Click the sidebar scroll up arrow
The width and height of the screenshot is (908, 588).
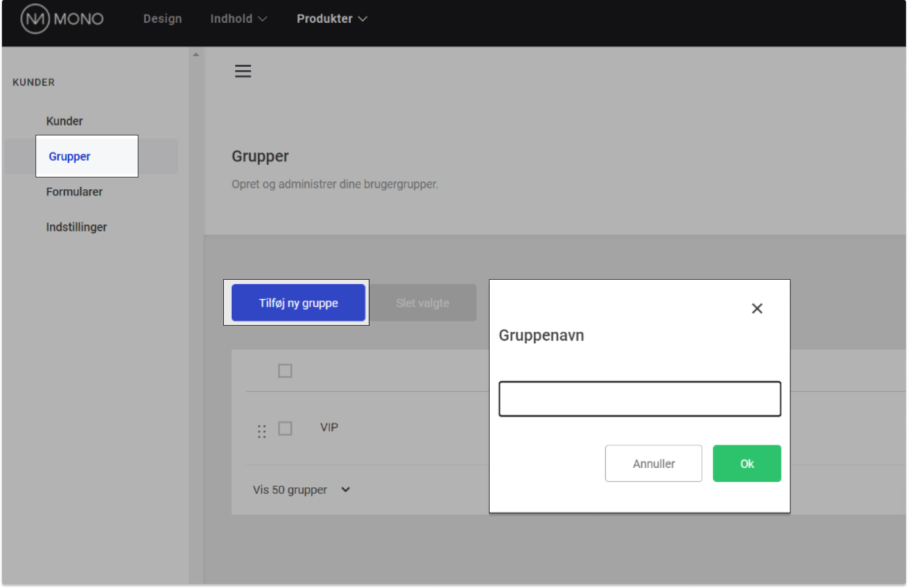click(x=196, y=55)
